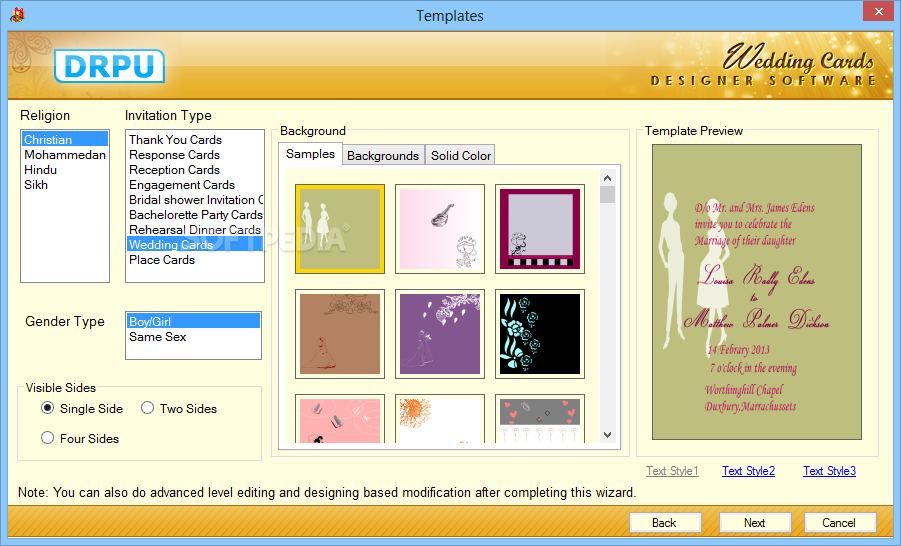
Task: Select Sikh in Religion list
Action: click(x=65, y=184)
